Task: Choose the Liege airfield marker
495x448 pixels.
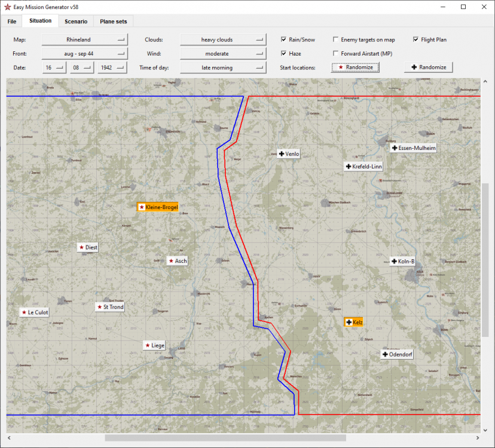Action: [x=154, y=345]
